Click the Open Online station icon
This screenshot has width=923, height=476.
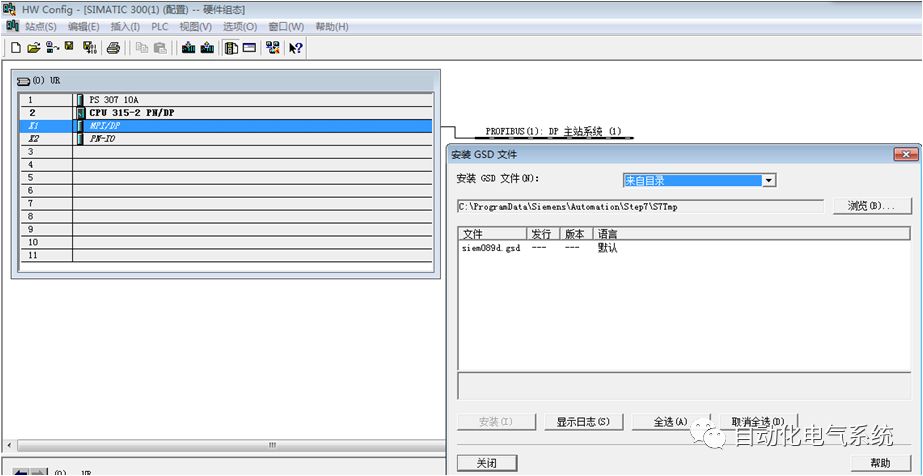click(52, 48)
